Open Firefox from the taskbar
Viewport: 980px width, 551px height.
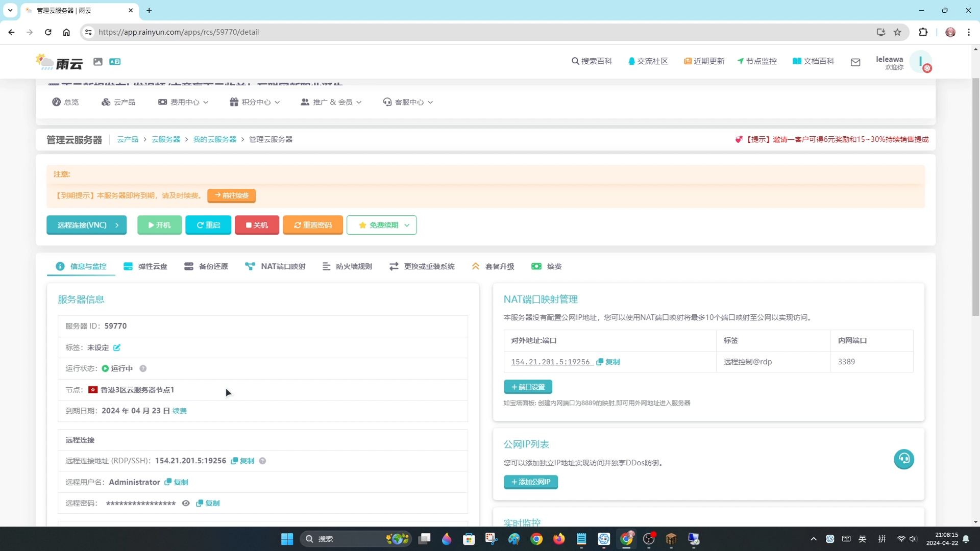[x=559, y=539]
